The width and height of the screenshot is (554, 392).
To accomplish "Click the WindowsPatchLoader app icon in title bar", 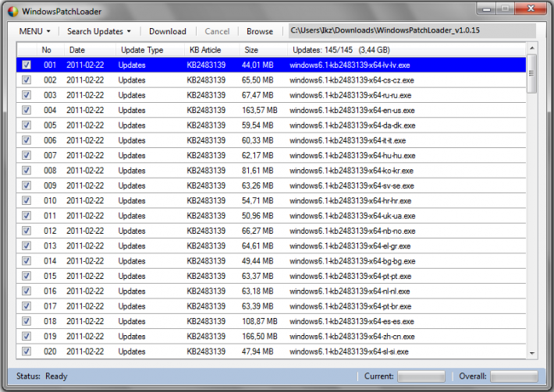I will click(x=12, y=11).
